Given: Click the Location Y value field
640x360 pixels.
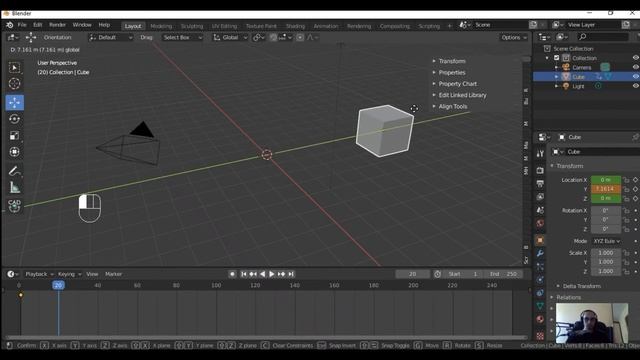Looking at the screenshot, I should (x=606, y=189).
